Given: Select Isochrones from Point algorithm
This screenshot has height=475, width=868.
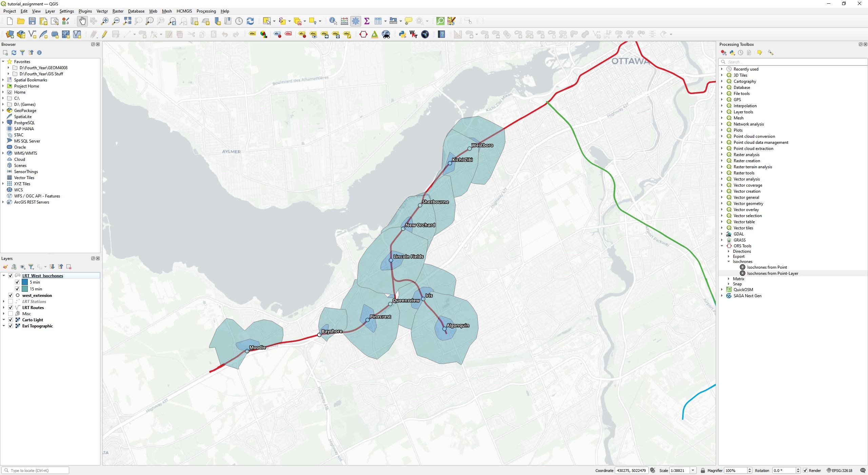Looking at the screenshot, I should click(x=767, y=267).
